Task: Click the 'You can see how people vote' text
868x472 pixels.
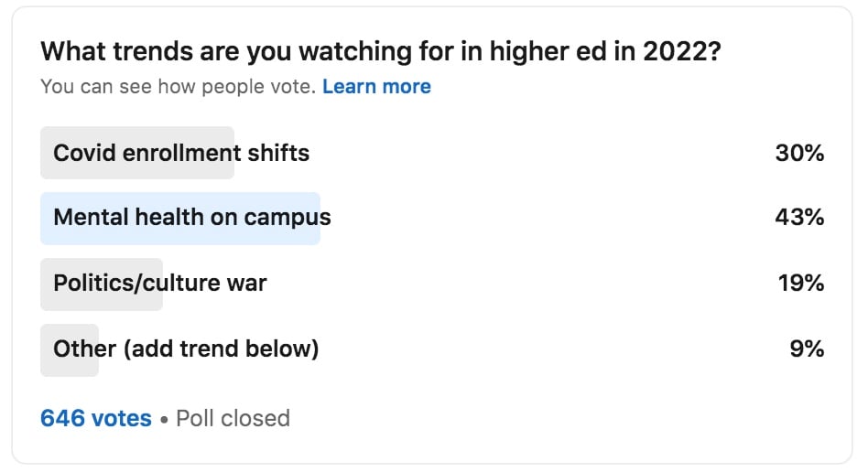Action: [x=179, y=87]
